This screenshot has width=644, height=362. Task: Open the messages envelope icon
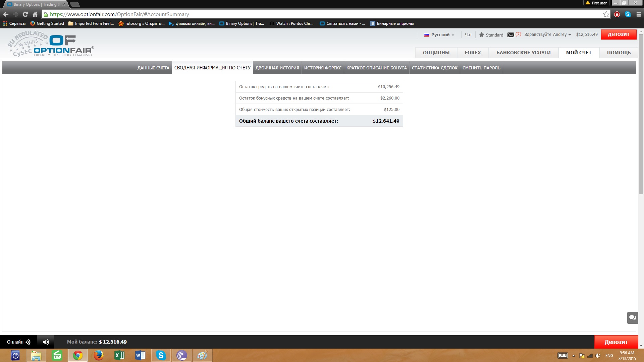click(x=511, y=35)
